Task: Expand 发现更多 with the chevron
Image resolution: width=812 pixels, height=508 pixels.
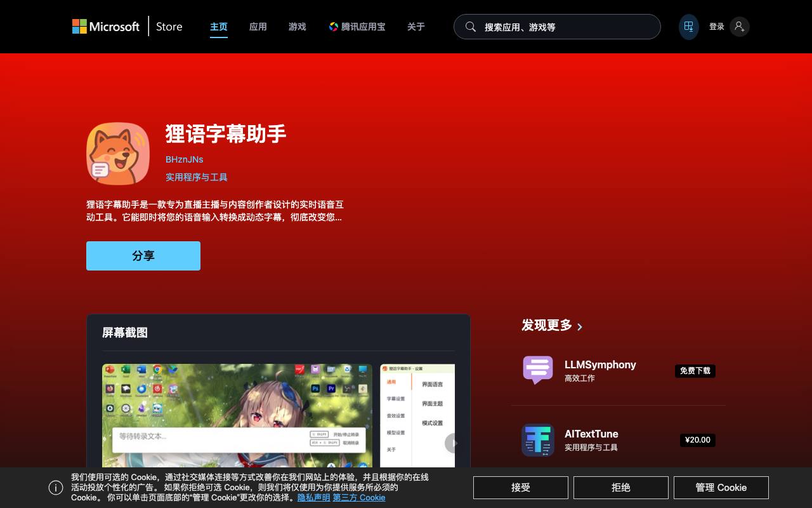Action: (580, 326)
